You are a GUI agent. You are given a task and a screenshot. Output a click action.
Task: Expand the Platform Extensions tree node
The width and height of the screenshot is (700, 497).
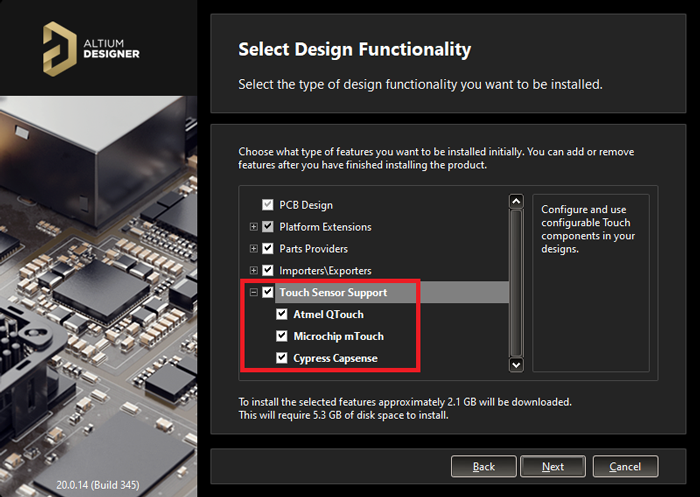[254, 227]
